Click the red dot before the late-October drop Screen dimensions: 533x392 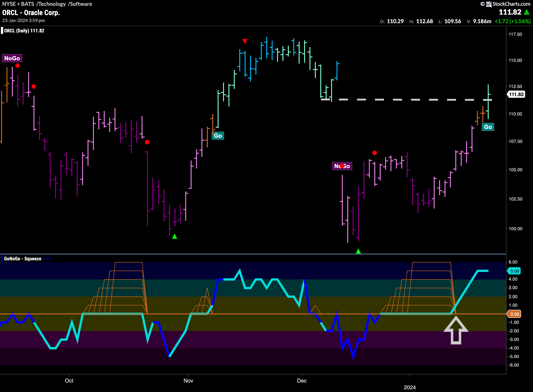[x=147, y=142]
